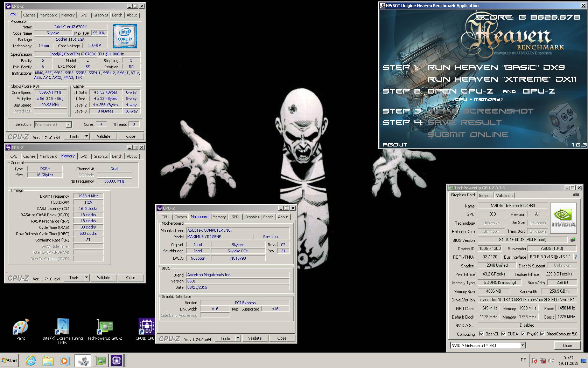Click Intel Core i7 logo in CPU-Z
This screenshot has width=588, height=368.
pyautogui.click(x=125, y=36)
